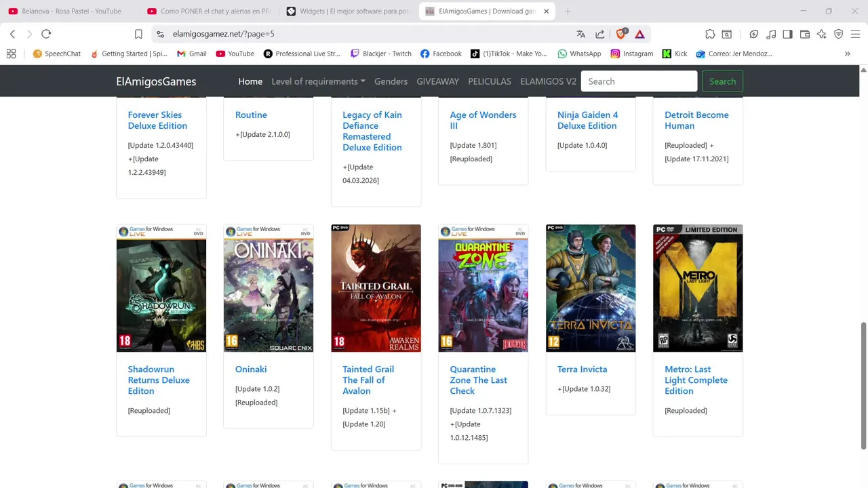Open the music note icon in toolbar
The height and width of the screenshot is (488, 868).
pos(771,34)
